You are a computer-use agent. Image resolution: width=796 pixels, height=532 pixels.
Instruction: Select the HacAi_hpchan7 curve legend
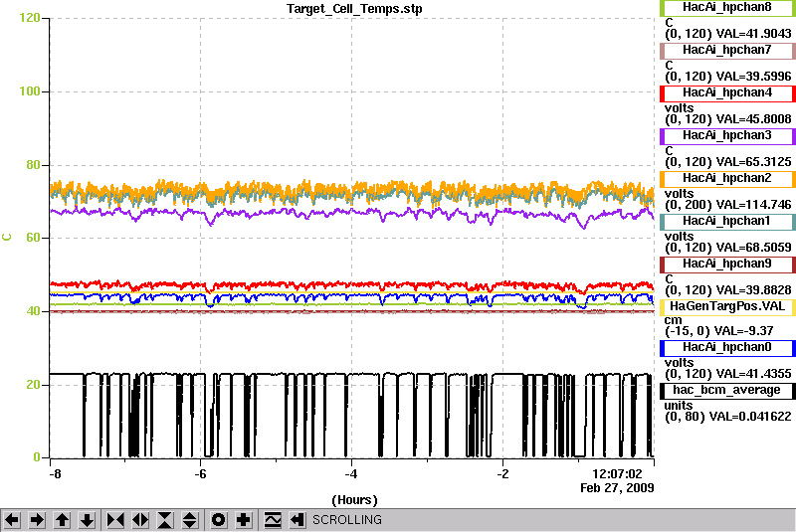(x=727, y=50)
